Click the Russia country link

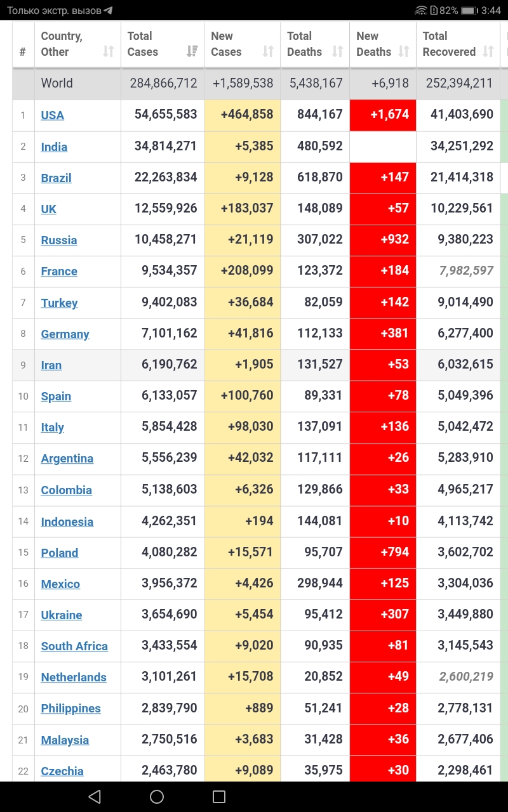(x=59, y=240)
